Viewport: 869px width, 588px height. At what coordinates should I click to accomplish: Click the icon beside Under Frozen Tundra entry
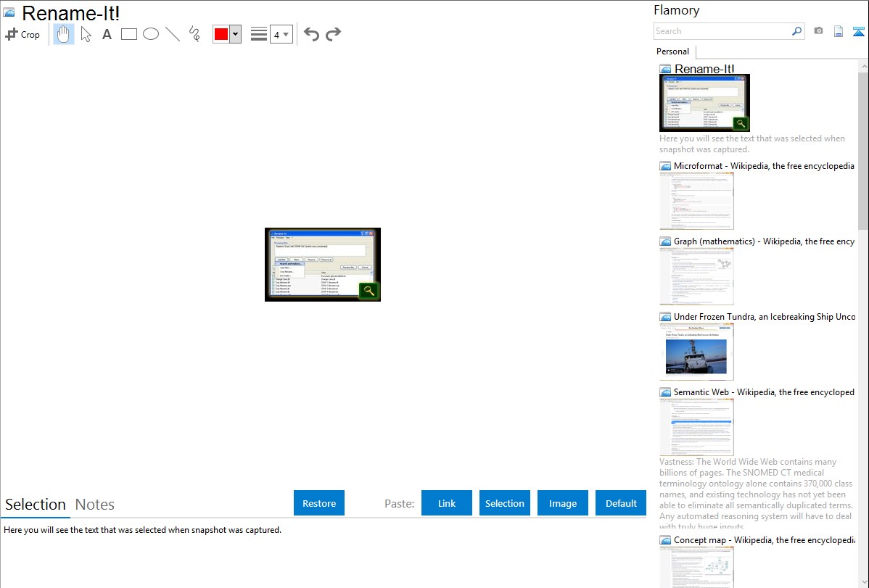(x=665, y=317)
